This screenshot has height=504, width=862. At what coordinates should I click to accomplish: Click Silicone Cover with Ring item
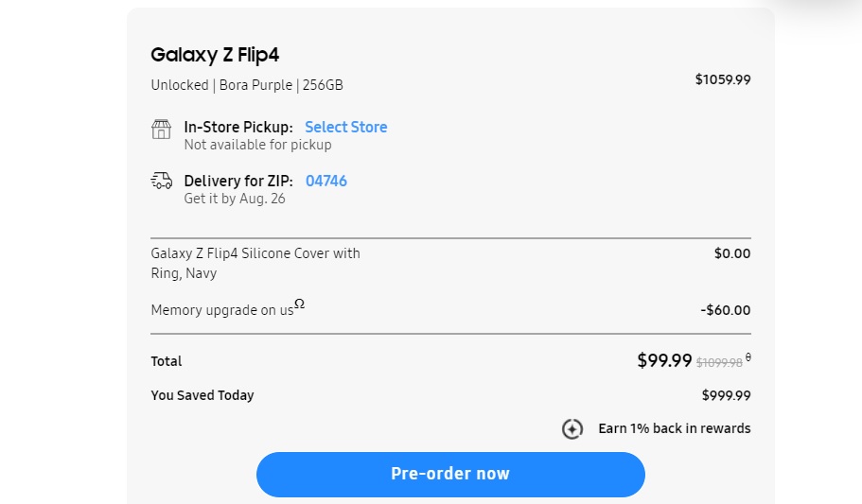(255, 263)
